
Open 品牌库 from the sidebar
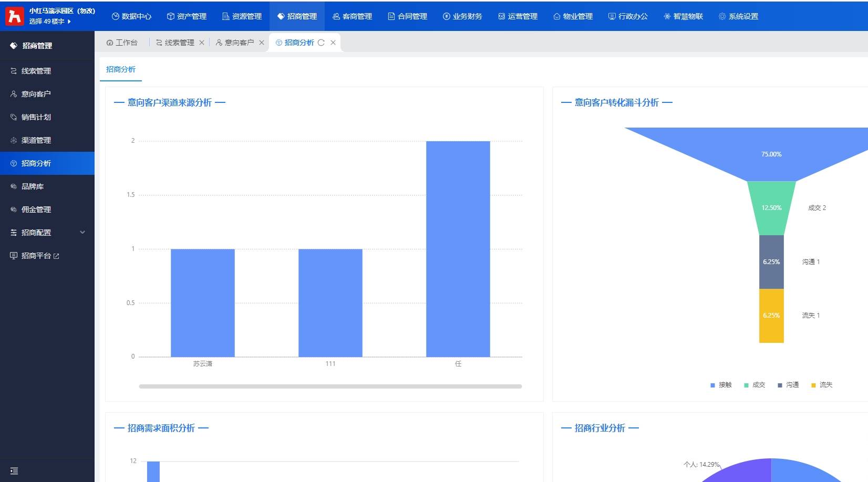click(33, 186)
